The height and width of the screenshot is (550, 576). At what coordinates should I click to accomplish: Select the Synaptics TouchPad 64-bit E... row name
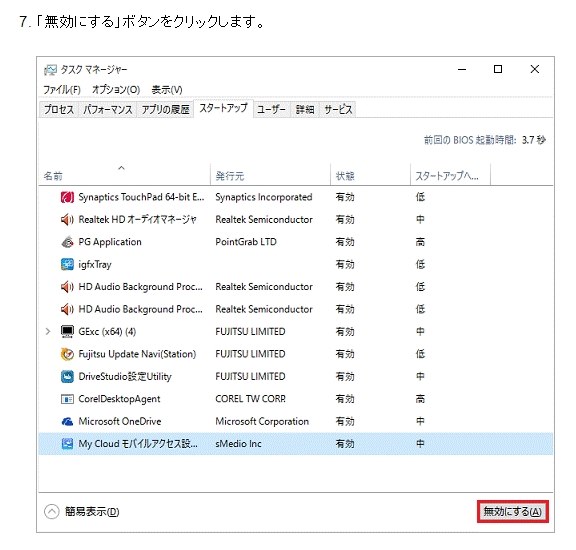coord(141,197)
